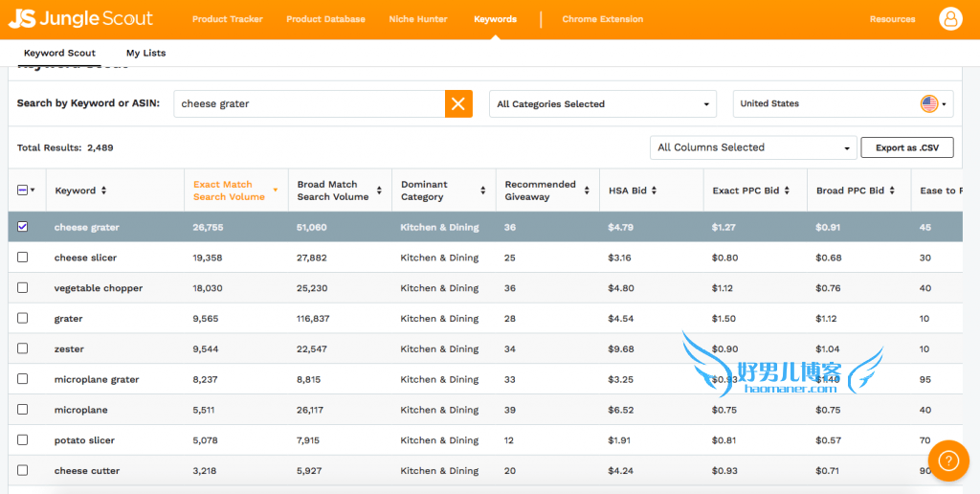The image size is (980, 494).
Task: Click the 5,511 microplane search volume
Action: click(206, 410)
